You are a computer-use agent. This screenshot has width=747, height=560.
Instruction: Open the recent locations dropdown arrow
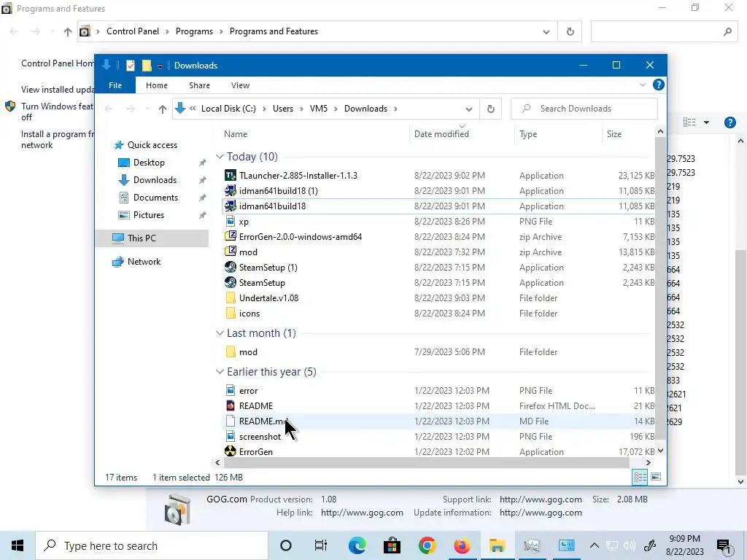[147, 109]
